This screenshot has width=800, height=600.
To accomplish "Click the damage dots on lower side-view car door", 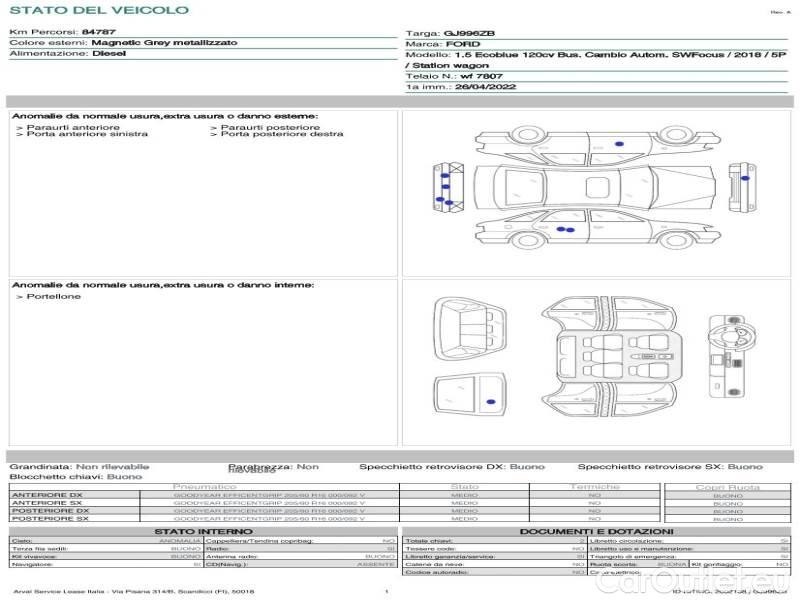I will tap(566, 231).
